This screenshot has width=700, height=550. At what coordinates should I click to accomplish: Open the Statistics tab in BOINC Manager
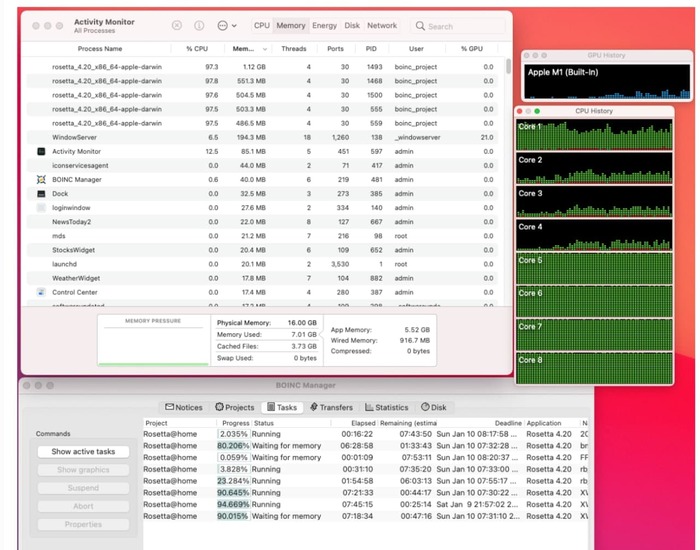click(x=386, y=407)
